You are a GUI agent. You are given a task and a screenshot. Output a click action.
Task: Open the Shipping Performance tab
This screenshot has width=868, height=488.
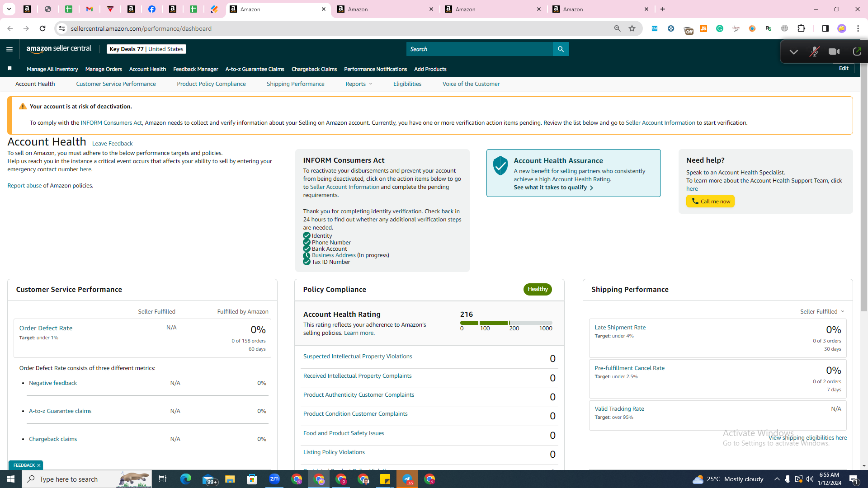296,84
